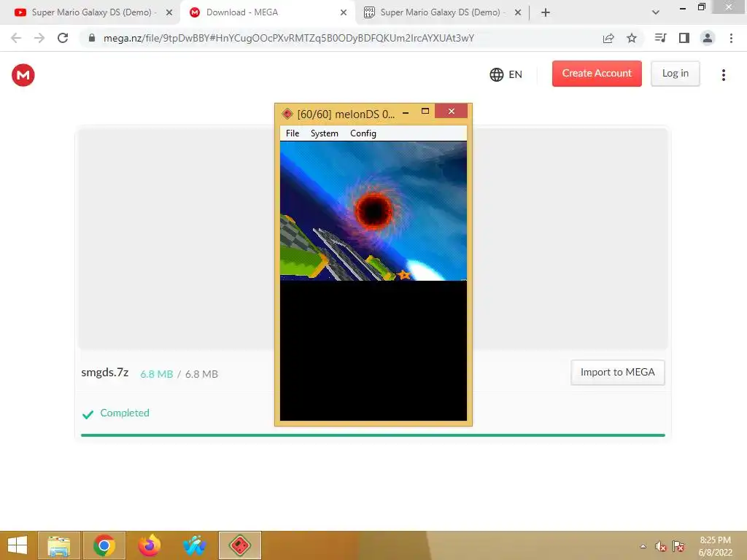The width and height of the screenshot is (747, 560).
Task: Switch to Download - MEGA tab
Action: (x=267, y=12)
